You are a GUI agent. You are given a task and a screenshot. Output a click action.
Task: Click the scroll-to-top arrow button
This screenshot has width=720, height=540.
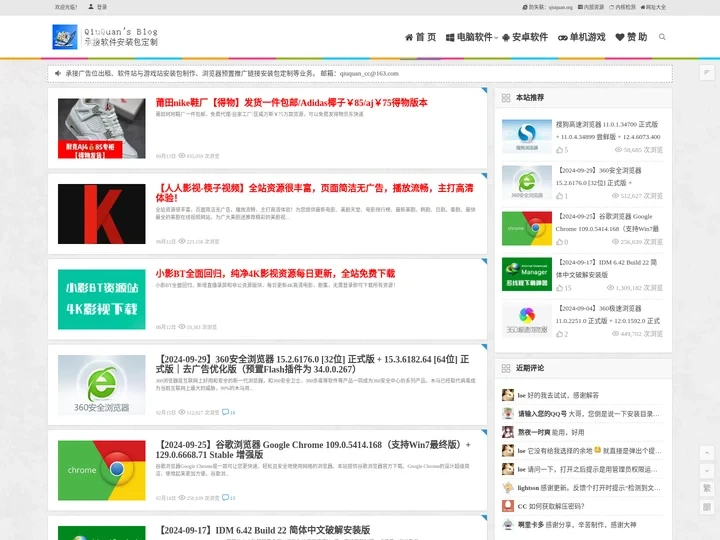click(707, 453)
